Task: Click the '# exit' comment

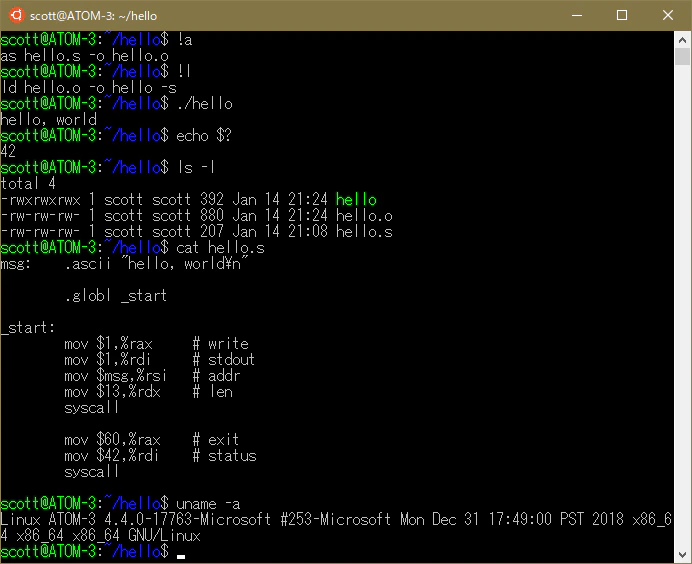Action: pos(216,440)
